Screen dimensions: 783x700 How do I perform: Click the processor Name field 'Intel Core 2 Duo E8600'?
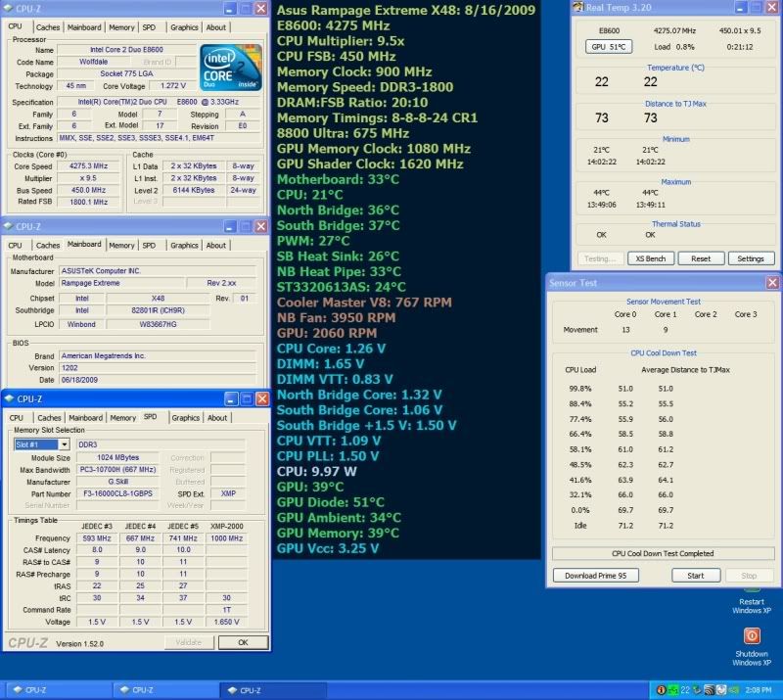[127, 50]
